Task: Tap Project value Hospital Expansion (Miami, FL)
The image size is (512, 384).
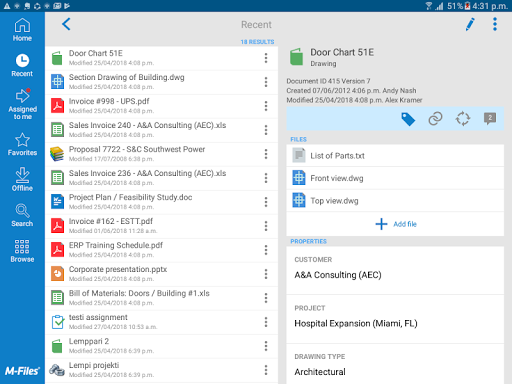Action: coord(356,324)
